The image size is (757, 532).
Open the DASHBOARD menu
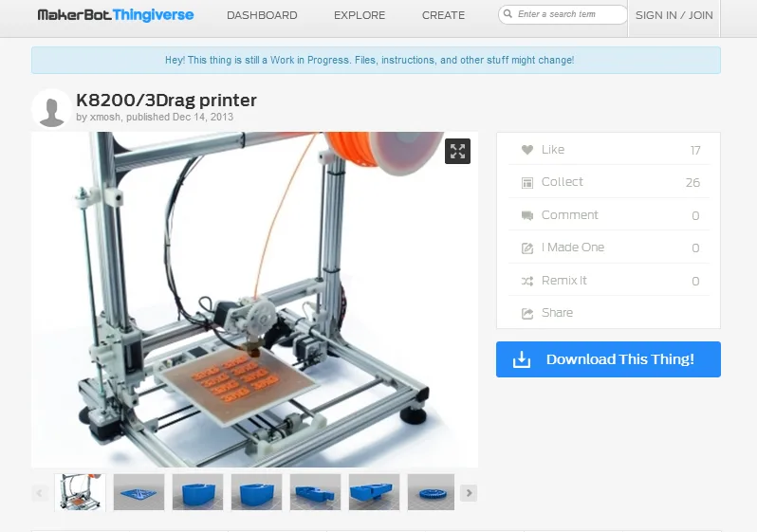point(262,15)
